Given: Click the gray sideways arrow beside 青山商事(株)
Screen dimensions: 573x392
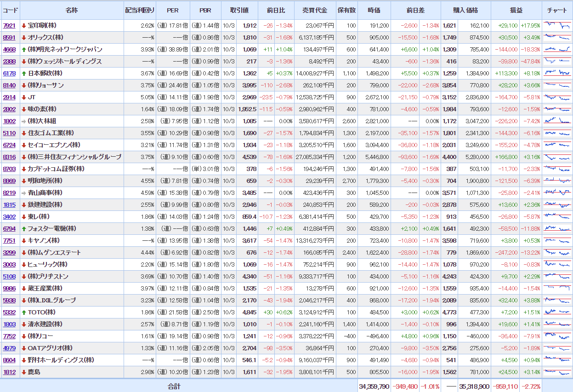Looking at the screenshot, I should [24, 193].
